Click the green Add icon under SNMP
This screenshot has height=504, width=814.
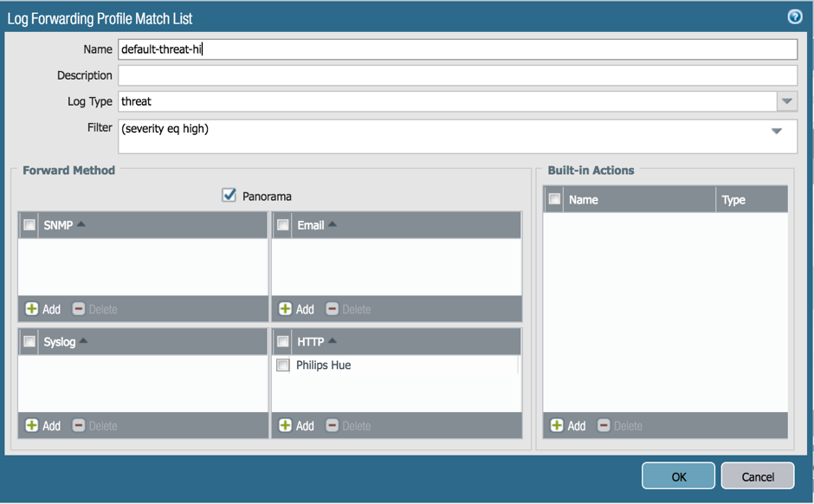[32, 309]
